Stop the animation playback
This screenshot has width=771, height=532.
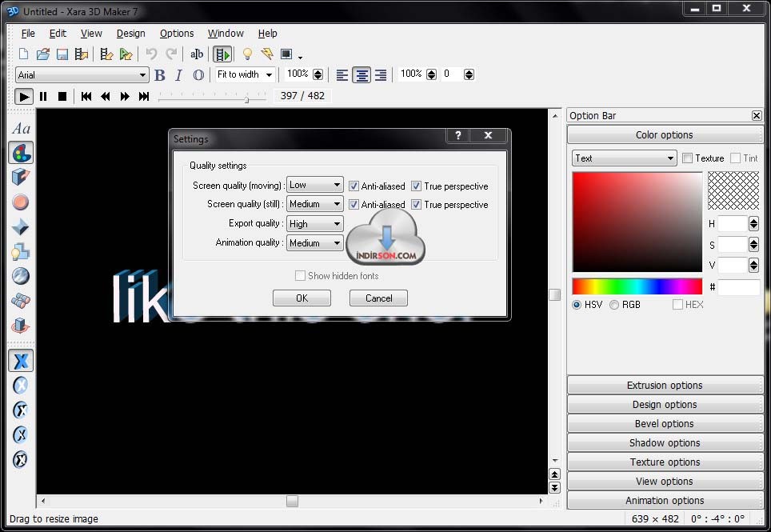pos(62,96)
